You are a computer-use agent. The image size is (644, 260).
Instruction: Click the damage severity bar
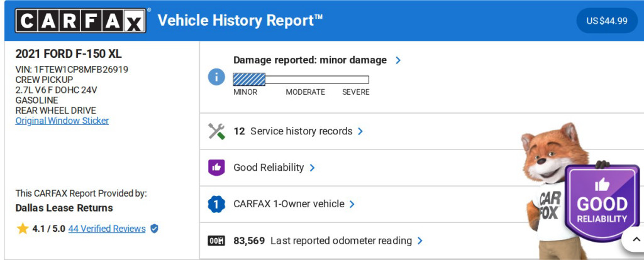tap(301, 80)
